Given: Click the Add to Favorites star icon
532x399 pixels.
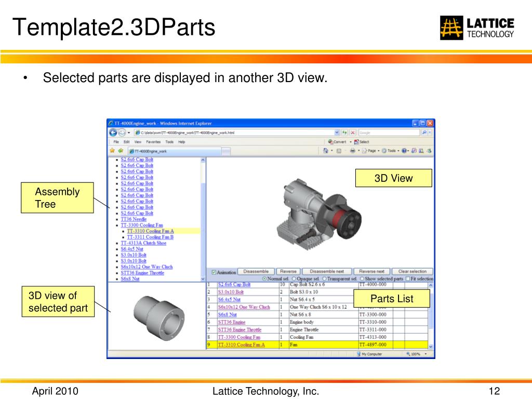Looking at the screenshot, I should click(x=121, y=151).
